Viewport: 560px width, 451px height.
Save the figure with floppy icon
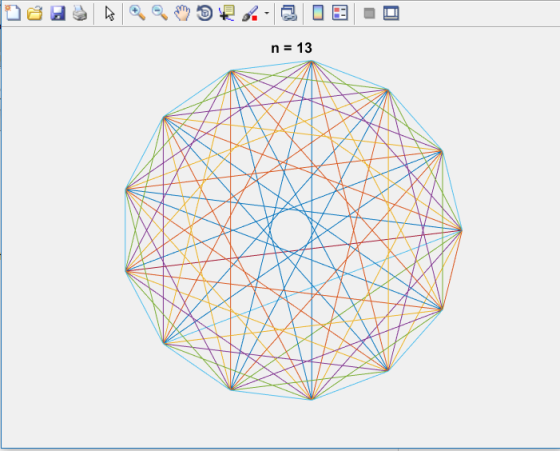58,13
